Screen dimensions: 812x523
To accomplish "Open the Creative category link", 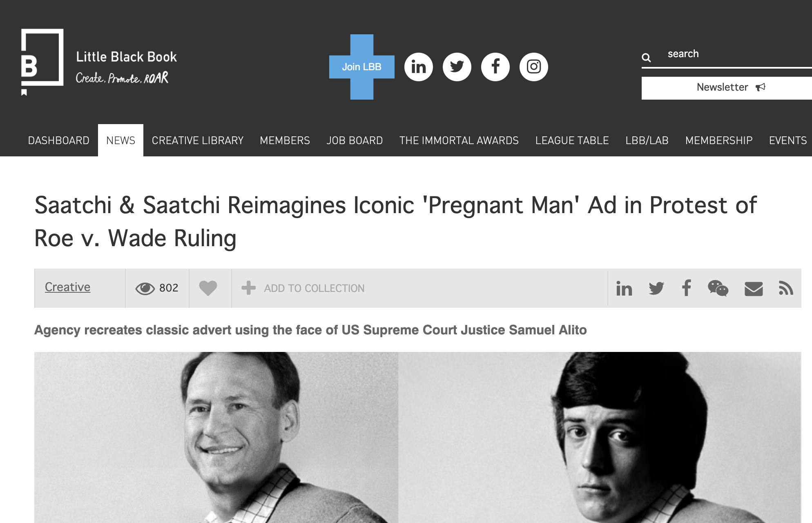I will [67, 287].
